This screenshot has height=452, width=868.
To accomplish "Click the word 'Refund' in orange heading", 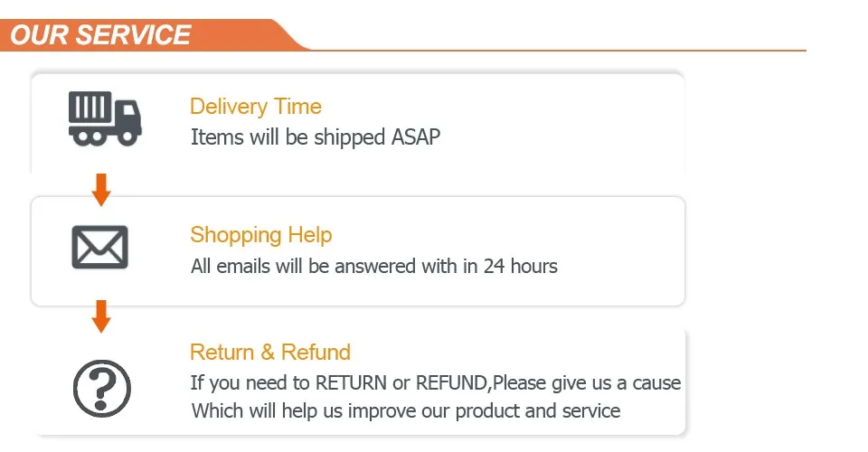I will click(316, 352).
